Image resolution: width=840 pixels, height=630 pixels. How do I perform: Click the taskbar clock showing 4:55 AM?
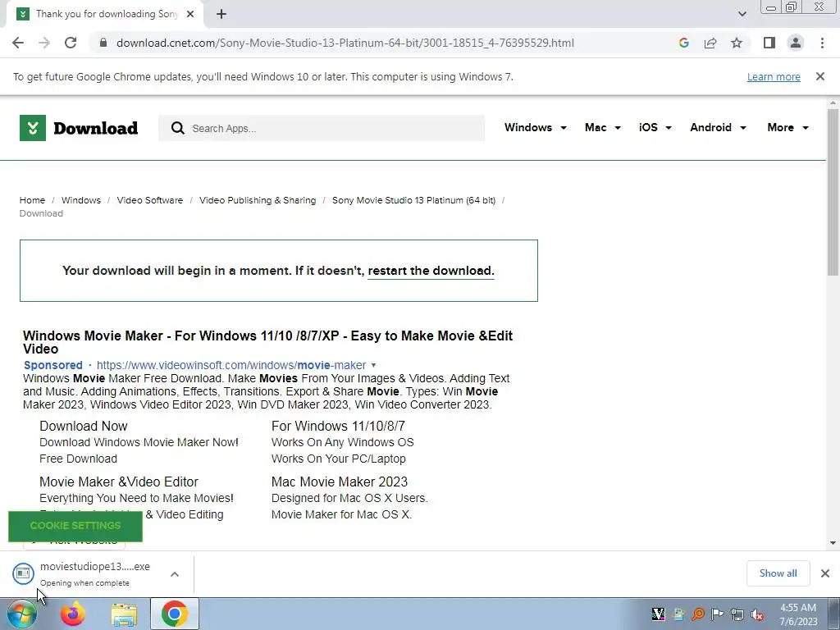[x=798, y=614]
